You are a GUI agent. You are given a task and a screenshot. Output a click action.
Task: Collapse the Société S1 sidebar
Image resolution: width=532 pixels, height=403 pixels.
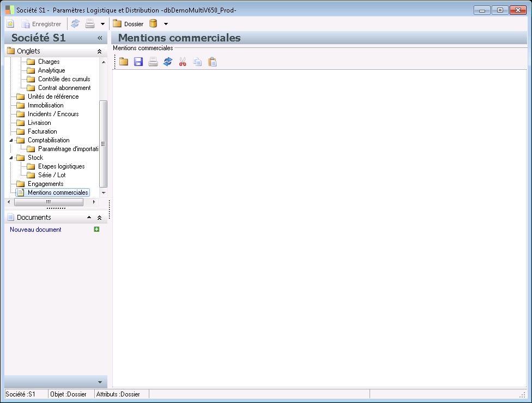100,38
